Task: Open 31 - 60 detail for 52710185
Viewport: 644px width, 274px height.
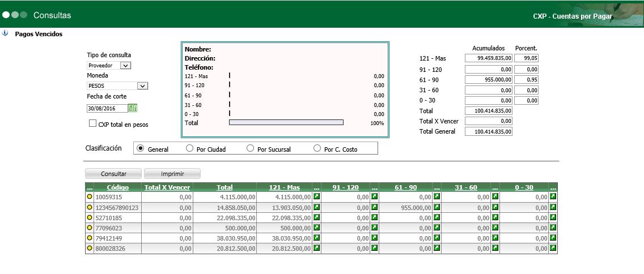Action: pyautogui.click(x=495, y=217)
